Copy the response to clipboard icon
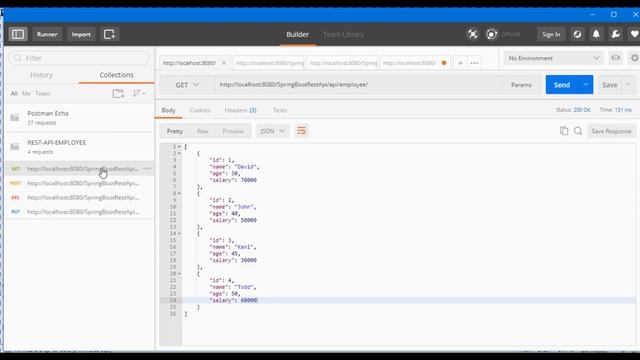 pyautogui.click(x=564, y=131)
